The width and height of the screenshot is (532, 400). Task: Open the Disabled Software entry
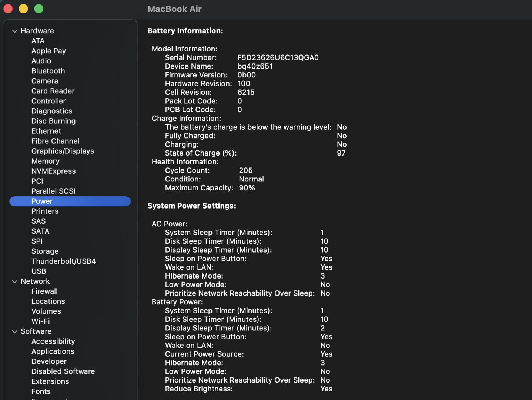[63, 371]
